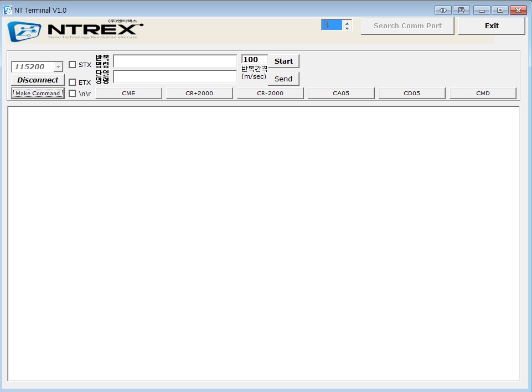Click the CR-2000 preset command button
532x392 pixels.
click(270, 94)
